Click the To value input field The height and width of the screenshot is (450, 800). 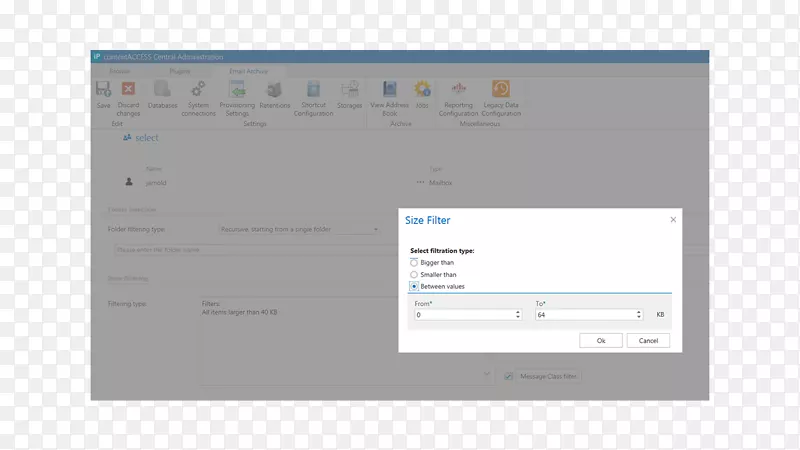pos(588,315)
